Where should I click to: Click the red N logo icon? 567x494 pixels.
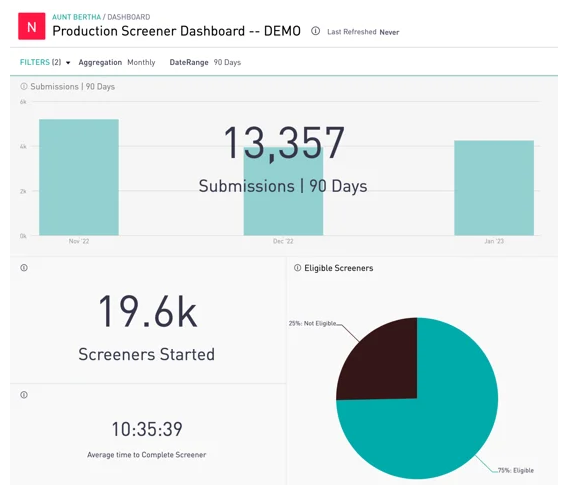[x=32, y=26]
